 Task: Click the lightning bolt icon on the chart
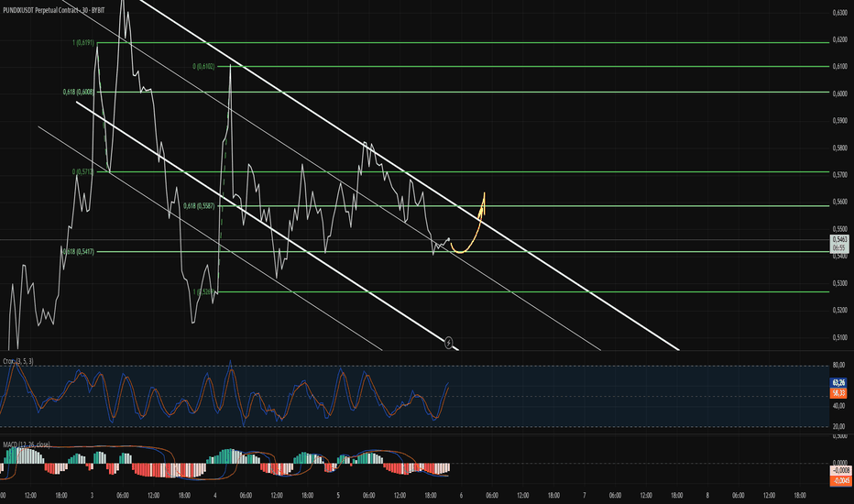[448, 343]
